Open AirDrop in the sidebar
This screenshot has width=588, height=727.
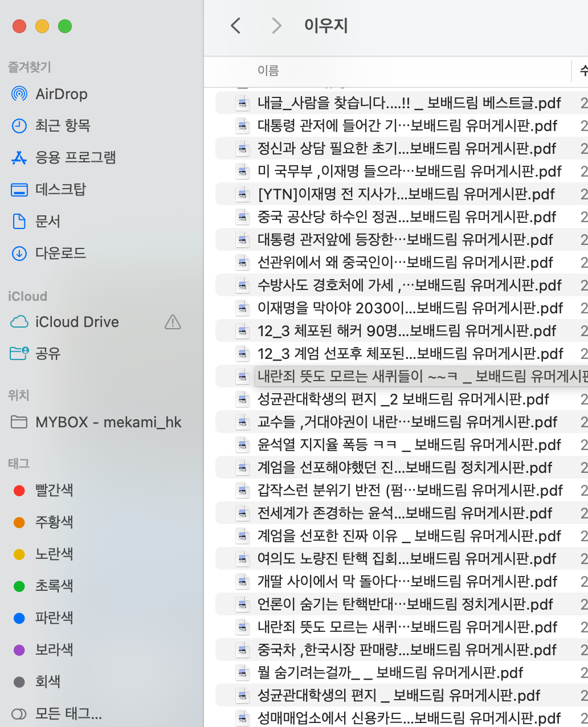coord(62,94)
